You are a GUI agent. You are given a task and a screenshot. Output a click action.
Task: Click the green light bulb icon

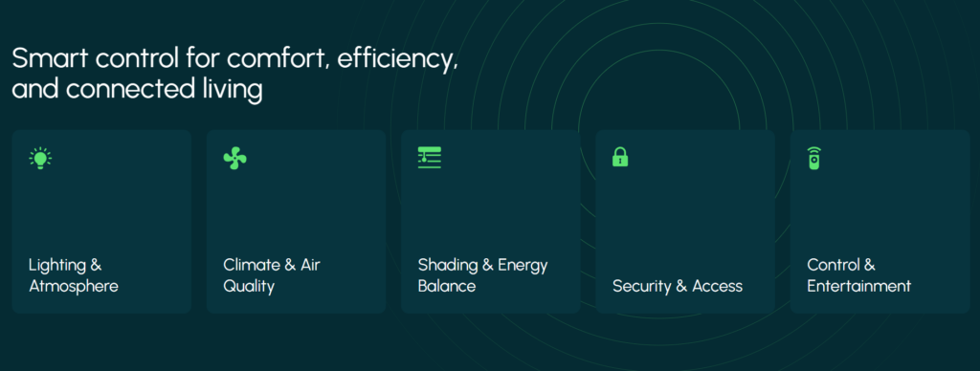click(40, 158)
